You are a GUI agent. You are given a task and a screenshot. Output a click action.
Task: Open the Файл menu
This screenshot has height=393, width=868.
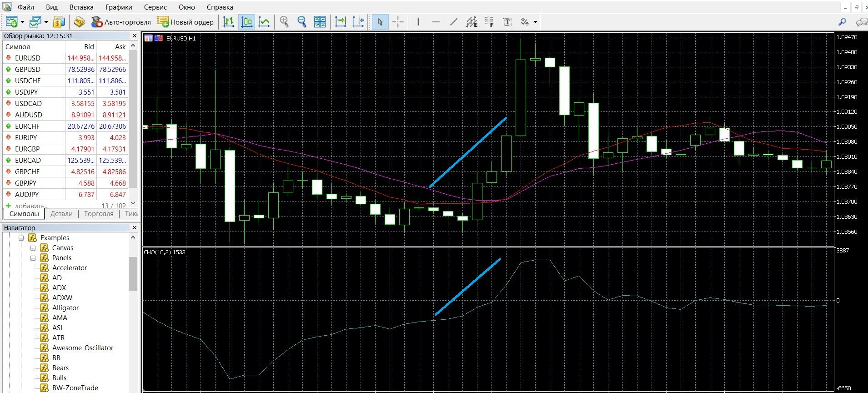(26, 7)
